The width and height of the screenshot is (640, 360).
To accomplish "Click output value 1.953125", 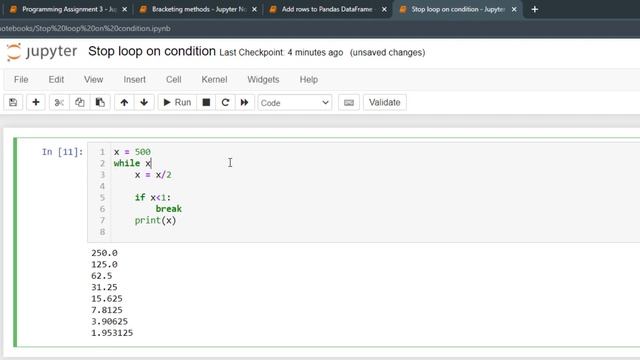I will point(112,333).
